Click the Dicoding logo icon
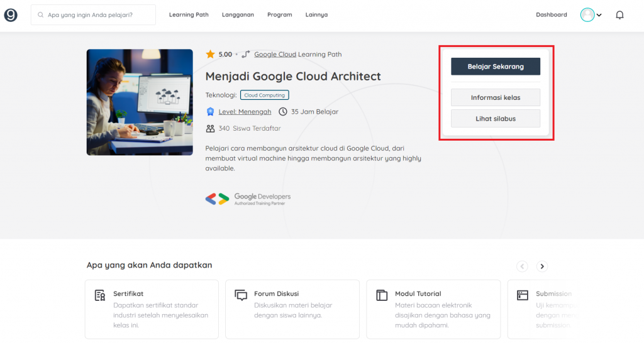The height and width of the screenshot is (343, 644). [11, 15]
